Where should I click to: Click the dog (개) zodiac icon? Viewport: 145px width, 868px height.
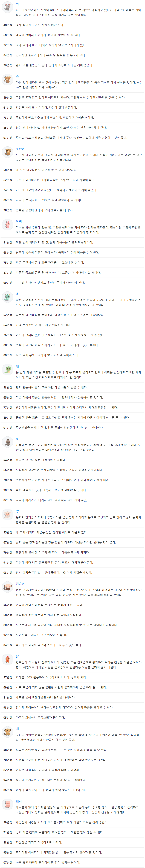(x=7, y=732)
